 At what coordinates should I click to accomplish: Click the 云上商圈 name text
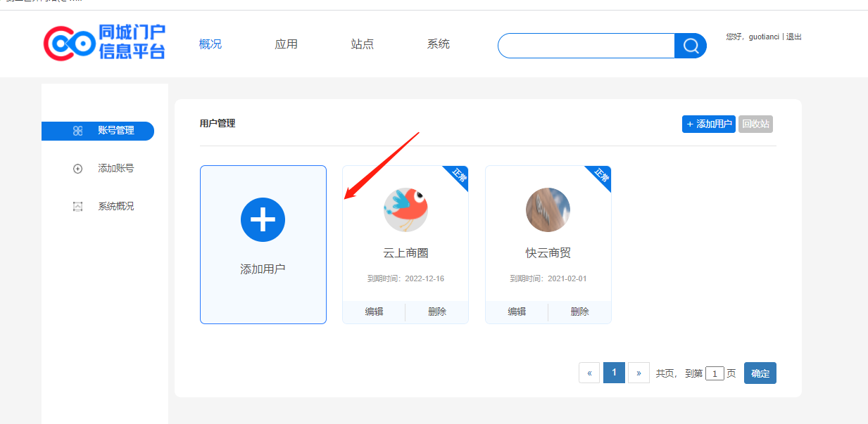(x=405, y=253)
